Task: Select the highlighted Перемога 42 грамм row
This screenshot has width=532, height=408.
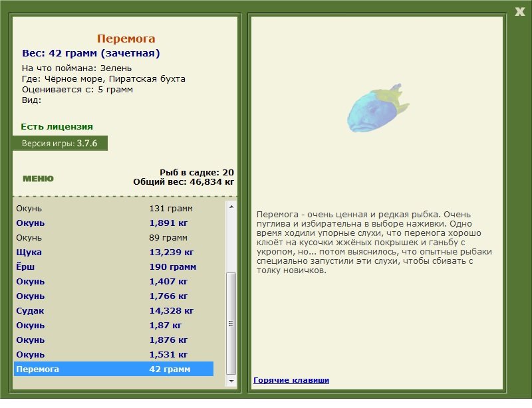Action: click(114, 369)
